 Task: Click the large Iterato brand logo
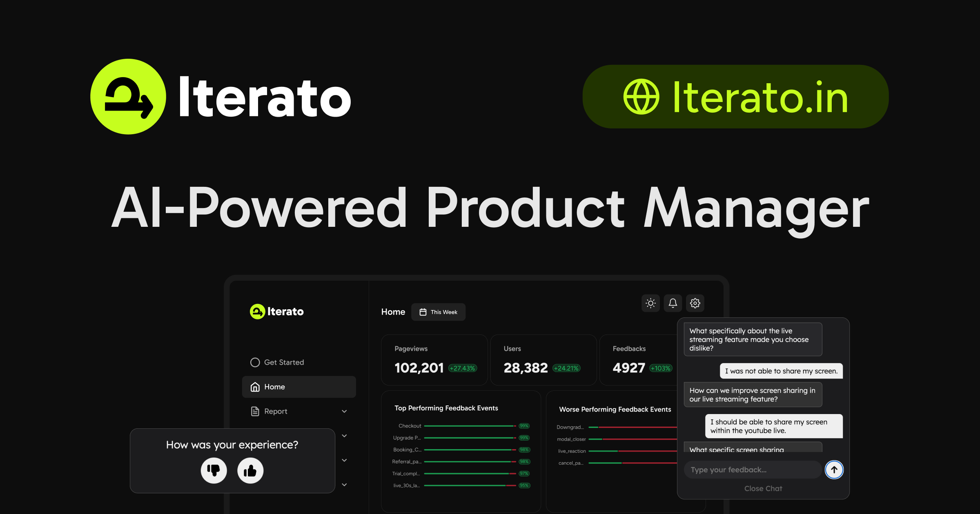pos(220,97)
